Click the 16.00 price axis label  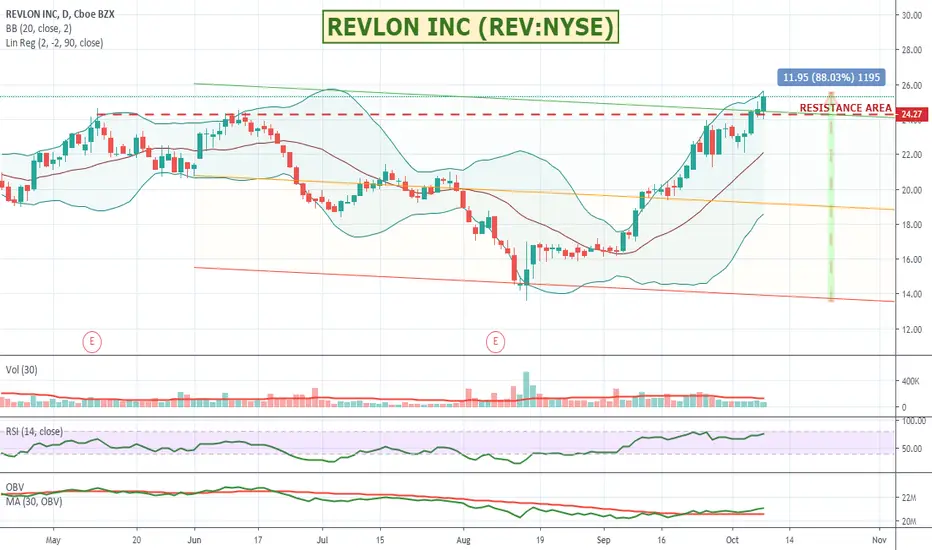911,259
